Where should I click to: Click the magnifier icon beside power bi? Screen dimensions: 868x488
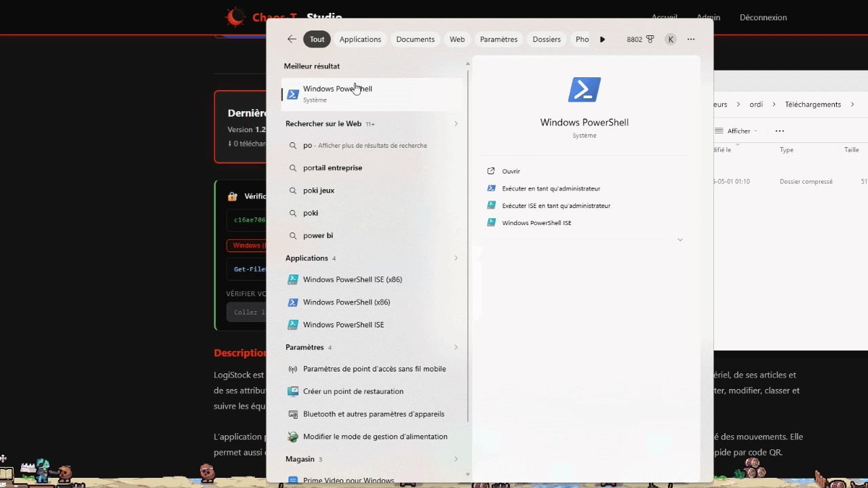tap(293, 236)
